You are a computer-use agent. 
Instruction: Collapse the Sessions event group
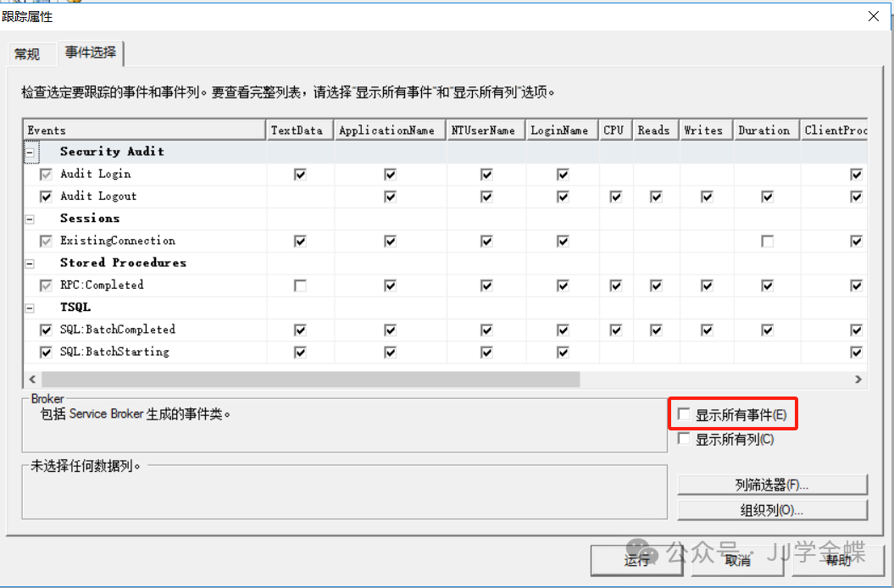coord(30,219)
